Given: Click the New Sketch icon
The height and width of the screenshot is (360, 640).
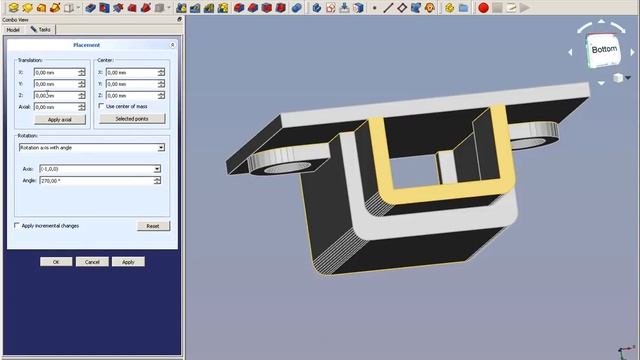Looking at the screenshot, I should tap(331, 7).
